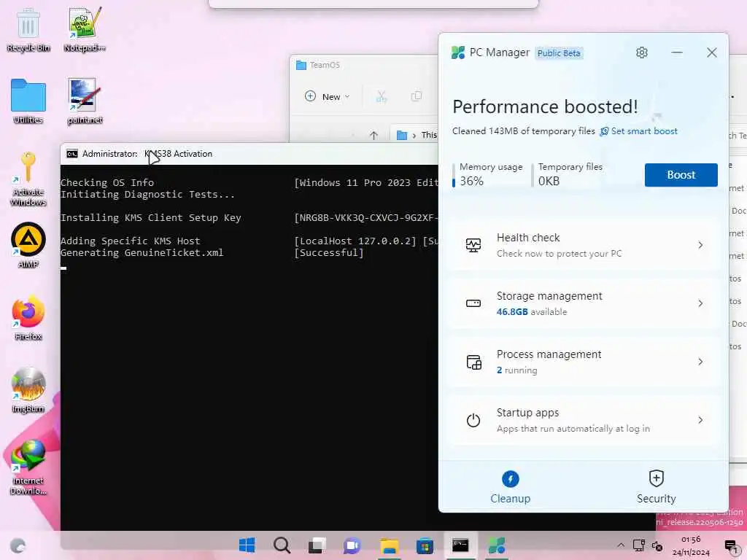
Task: Expand Startup apps chevron arrow
Action: tap(700, 420)
